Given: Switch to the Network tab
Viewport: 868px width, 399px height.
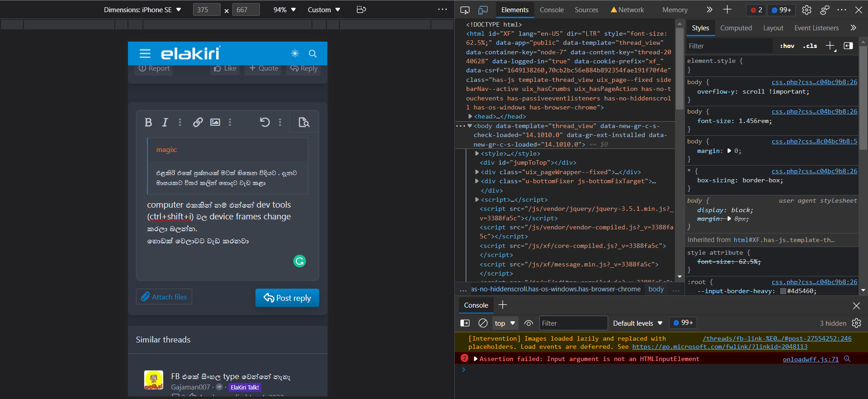Looking at the screenshot, I should pyautogui.click(x=627, y=10).
